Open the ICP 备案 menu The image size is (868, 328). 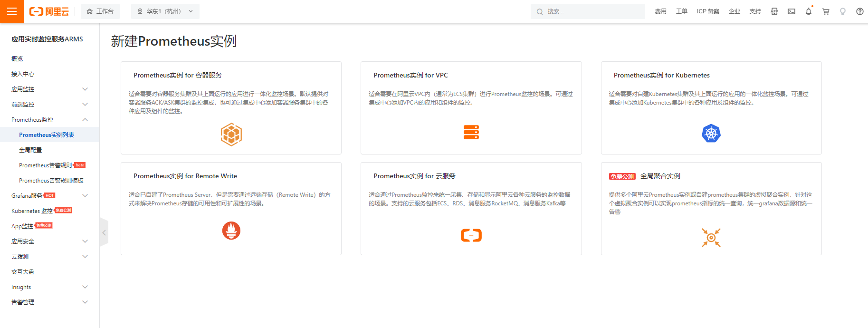point(708,11)
